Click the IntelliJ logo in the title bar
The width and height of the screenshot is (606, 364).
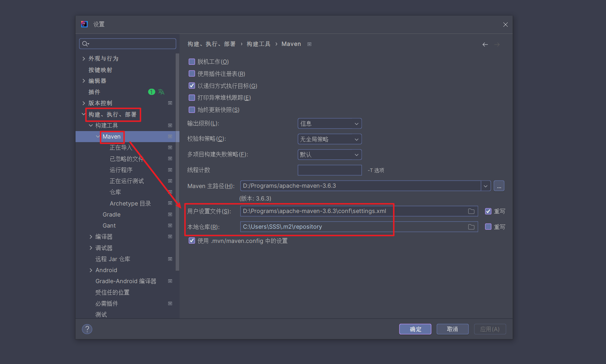tap(84, 24)
